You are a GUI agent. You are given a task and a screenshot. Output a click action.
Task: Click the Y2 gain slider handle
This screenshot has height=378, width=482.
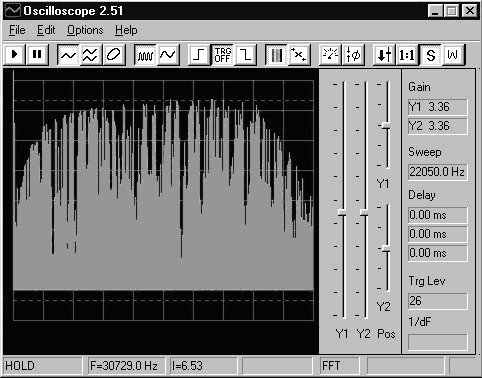(x=364, y=213)
